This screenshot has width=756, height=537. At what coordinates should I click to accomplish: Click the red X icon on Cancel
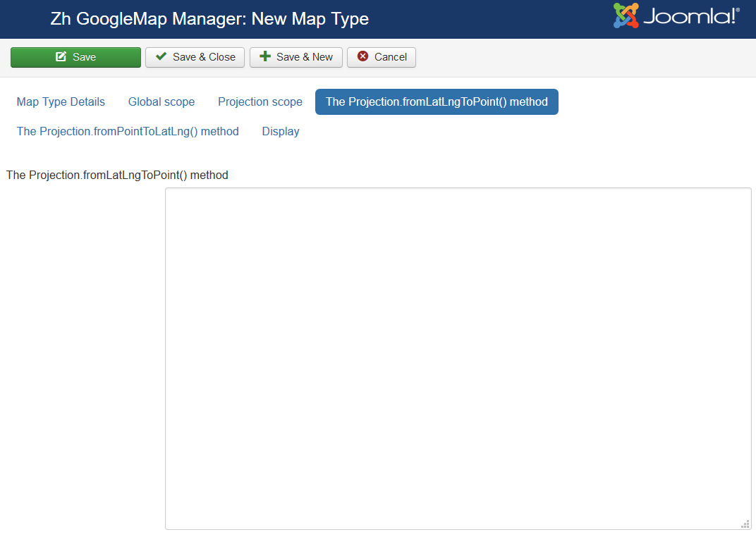tap(363, 57)
